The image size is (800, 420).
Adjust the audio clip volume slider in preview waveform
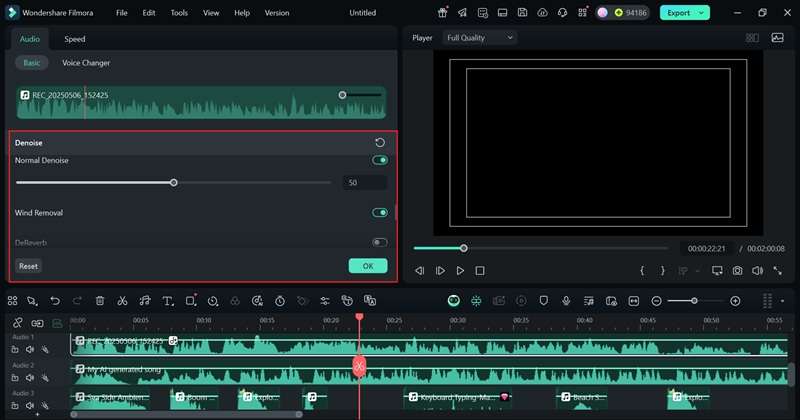(x=342, y=95)
